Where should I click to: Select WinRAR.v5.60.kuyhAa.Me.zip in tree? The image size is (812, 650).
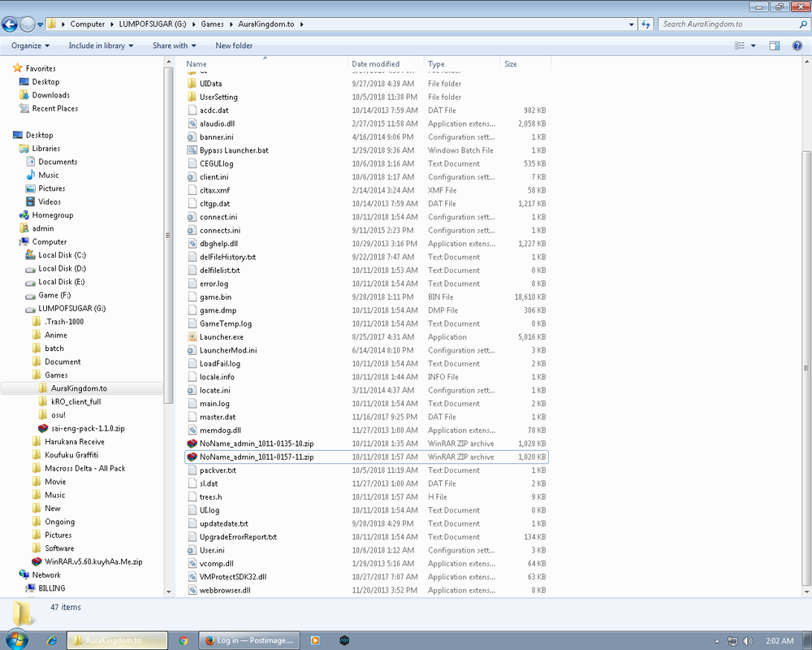point(93,562)
